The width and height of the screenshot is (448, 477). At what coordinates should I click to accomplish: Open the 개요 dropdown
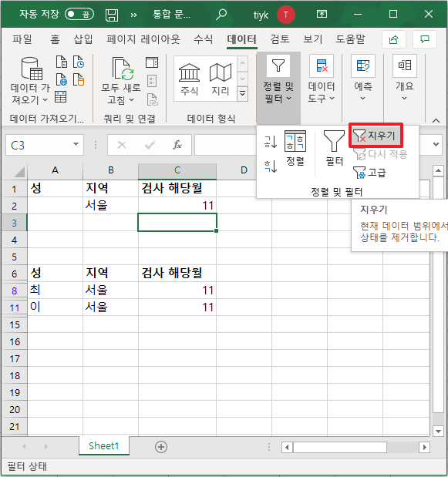[x=405, y=78]
